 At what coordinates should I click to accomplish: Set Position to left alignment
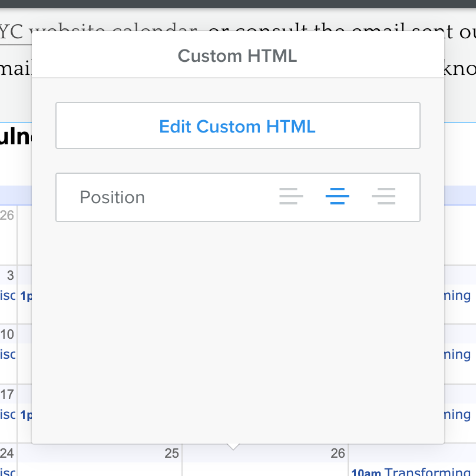[291, 197]
